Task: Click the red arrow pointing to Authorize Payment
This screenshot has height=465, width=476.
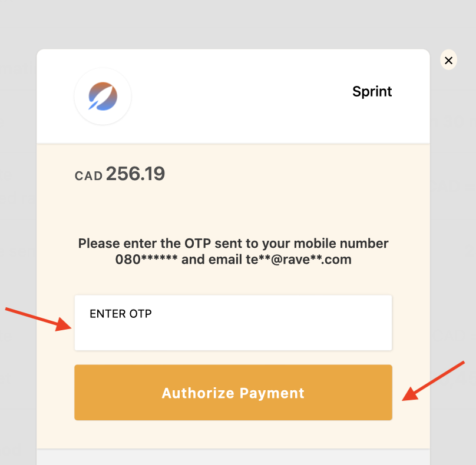Action: pos(435,380)
